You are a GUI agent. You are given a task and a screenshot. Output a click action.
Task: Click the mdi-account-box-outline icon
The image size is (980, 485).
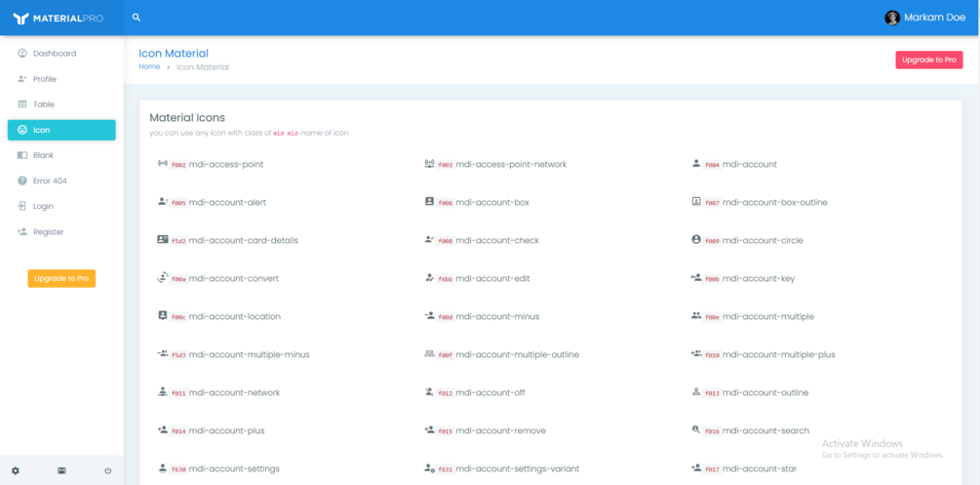click(696, 201)
